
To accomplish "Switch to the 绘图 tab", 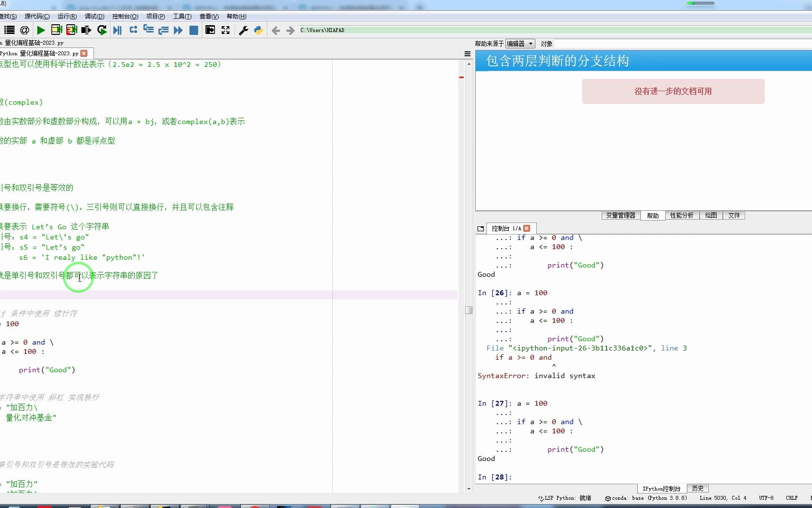I will (711, 215).
